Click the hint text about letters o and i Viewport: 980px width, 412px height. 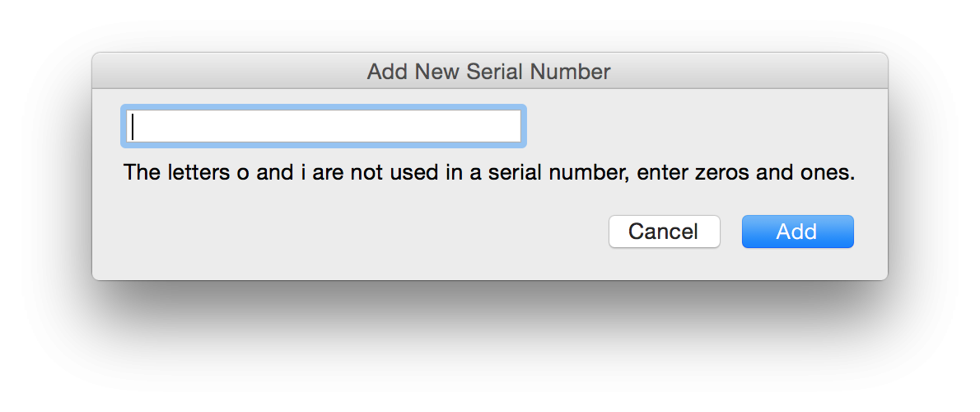[489, 174]
